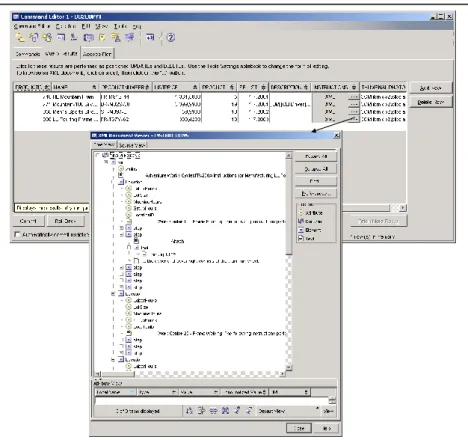Click Value column header in Attribute View
The width and height of the screenshot is (468, 440).
(x=200, y=392)
